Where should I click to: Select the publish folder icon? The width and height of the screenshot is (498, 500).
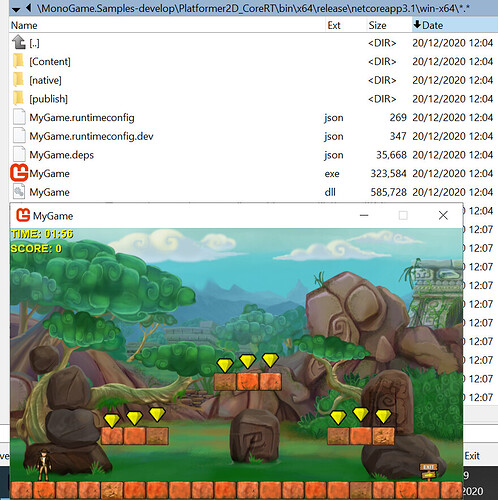(19, 98)
